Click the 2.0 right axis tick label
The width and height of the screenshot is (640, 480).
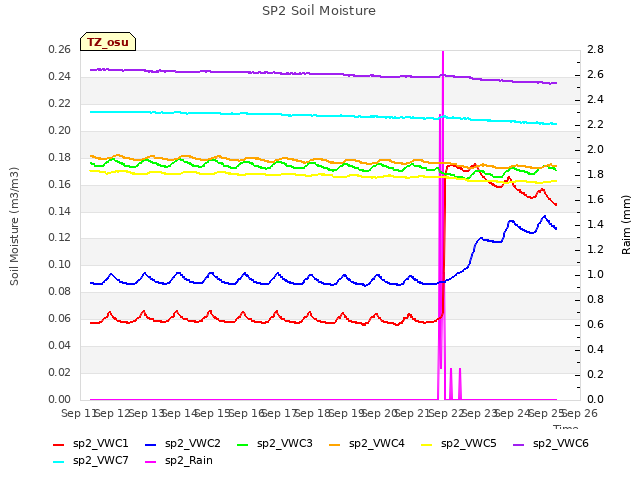pos(595,149)
